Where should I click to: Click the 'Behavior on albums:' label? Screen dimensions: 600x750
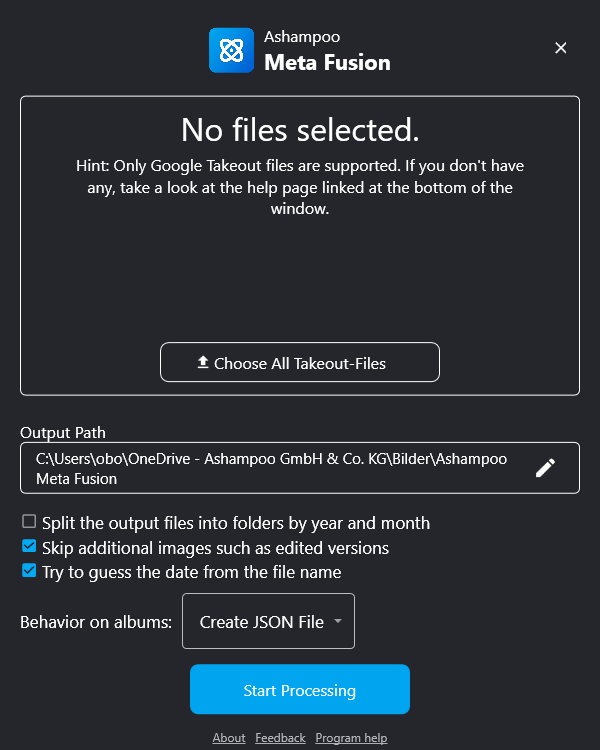(x=96, y=622)
